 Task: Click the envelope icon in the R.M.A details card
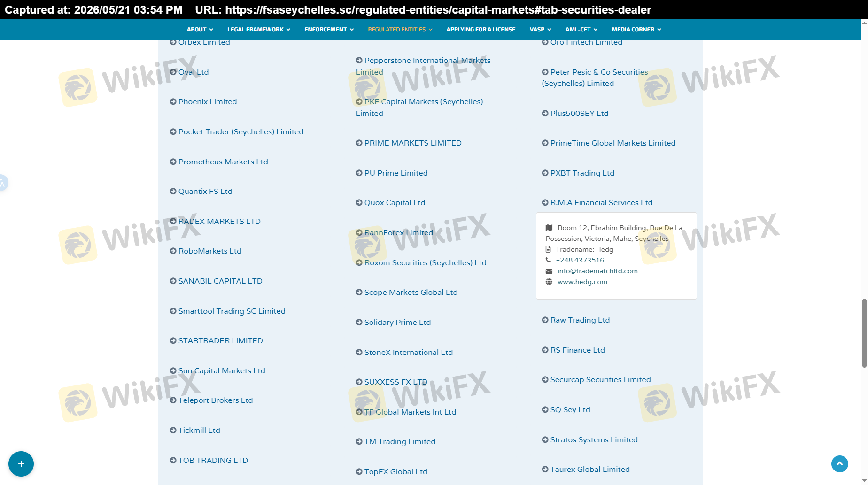(x=549, y=271)
